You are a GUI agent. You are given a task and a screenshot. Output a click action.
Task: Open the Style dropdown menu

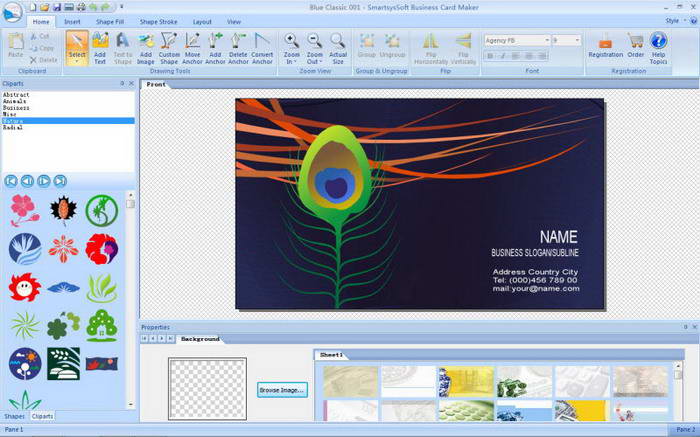click(675, 21)
